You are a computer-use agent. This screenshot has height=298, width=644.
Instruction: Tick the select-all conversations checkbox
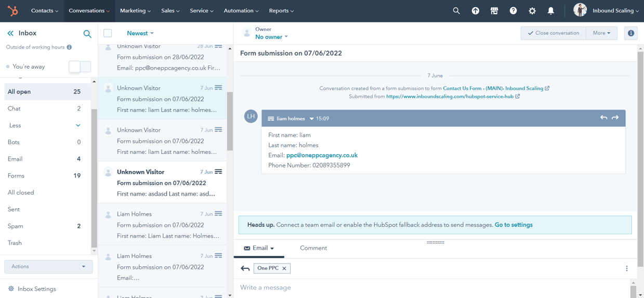(108, 33)
